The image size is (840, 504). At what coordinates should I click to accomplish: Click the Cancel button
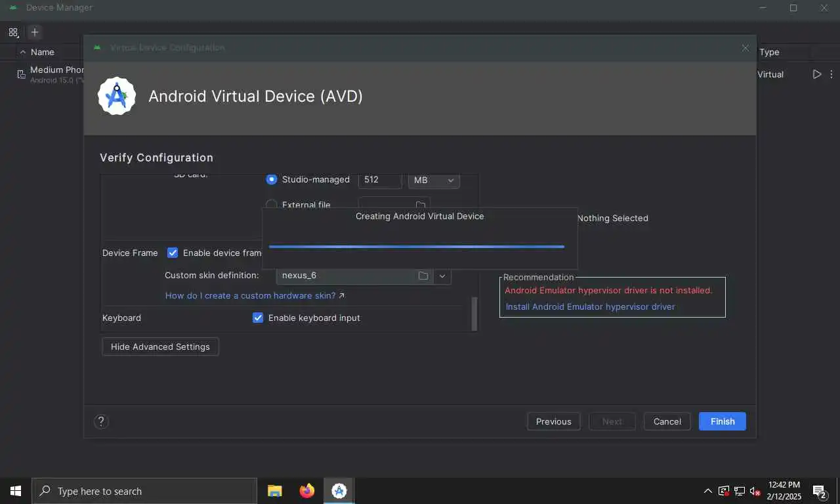click(667, 421)
